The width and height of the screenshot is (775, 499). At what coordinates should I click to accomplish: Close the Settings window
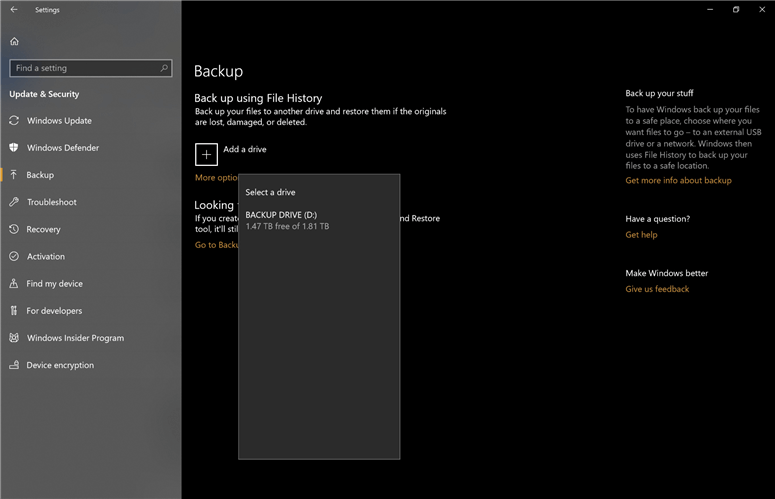(x=762, y=9)
